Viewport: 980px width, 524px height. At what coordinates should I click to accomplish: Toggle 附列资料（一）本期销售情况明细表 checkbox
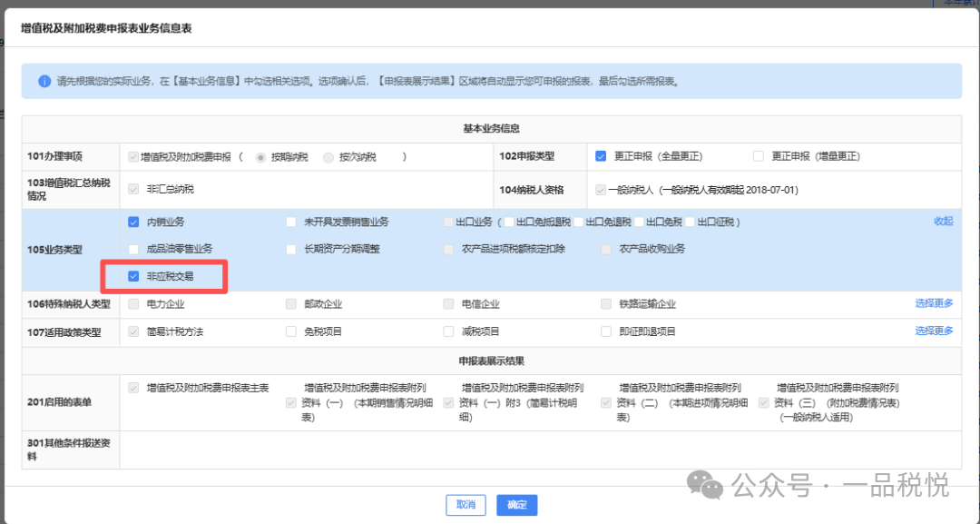point(290,402)
